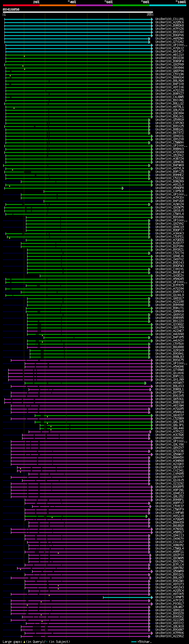
Task: Click the green ~80% identity legend segment
Action: tap(131, 5)
